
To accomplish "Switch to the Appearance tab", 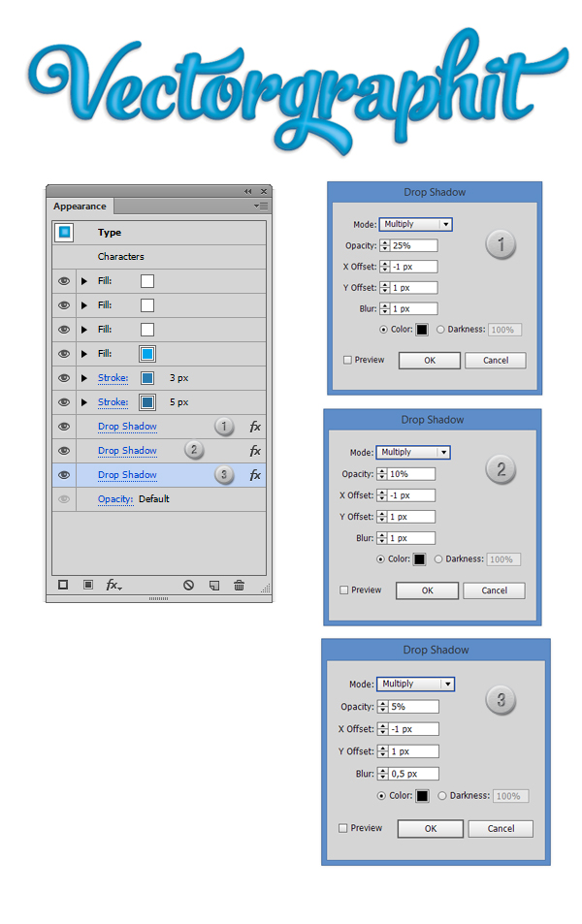I will [80, 207].
